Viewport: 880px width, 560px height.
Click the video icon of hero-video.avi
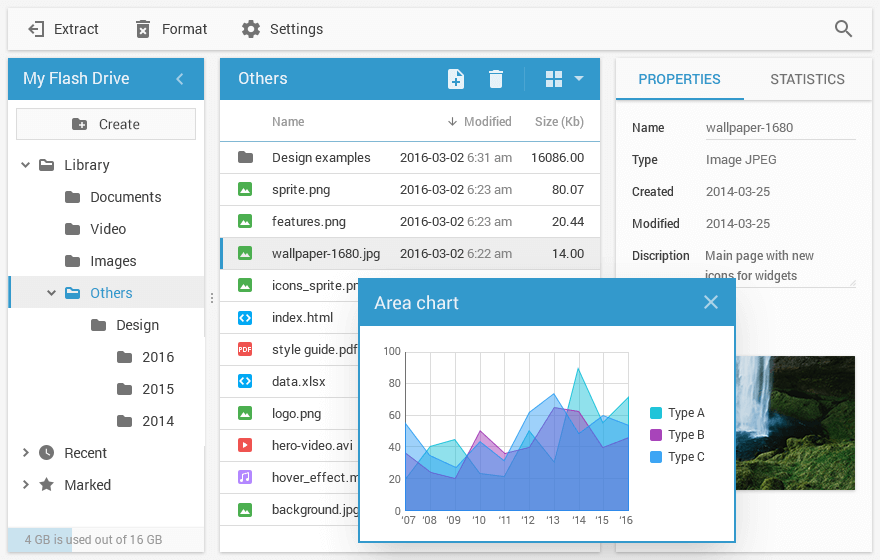click(x=245, y=445)
